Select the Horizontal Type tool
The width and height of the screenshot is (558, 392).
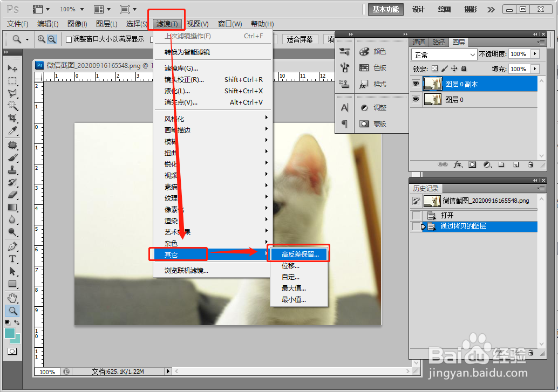tap(12, 259)
